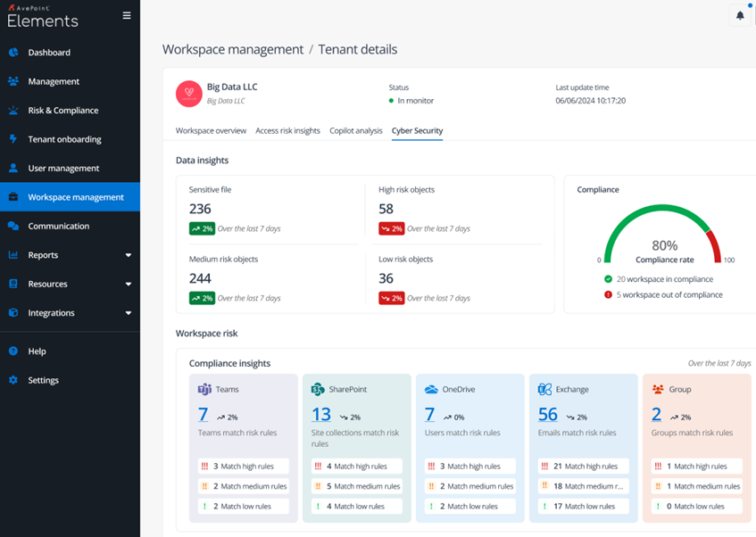
Task: Select the Cyber Security tab
Action: tap(417, 130)
